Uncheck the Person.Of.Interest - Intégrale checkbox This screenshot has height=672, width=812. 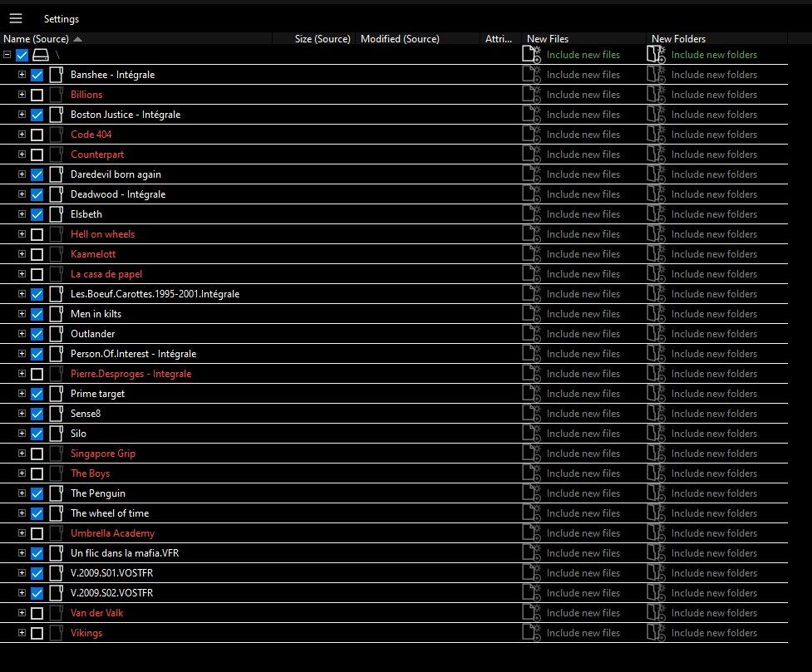click(37, 354)
